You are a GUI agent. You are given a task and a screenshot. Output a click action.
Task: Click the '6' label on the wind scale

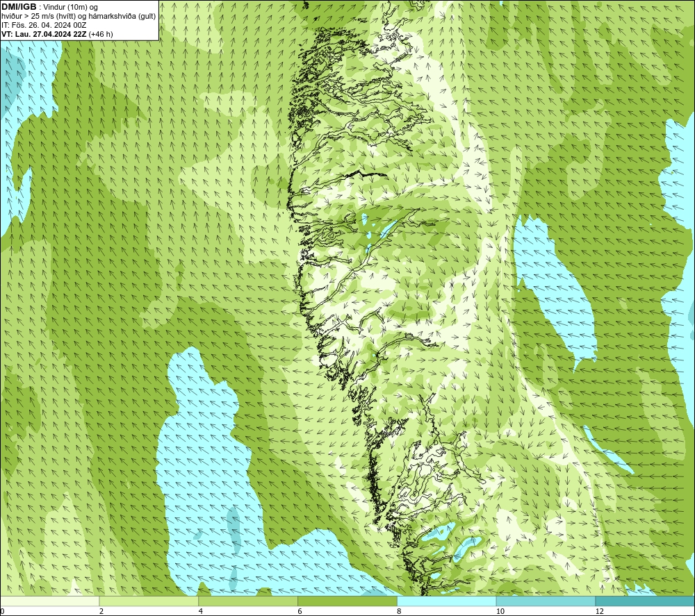pyautogui.click(x=300, y=611)
